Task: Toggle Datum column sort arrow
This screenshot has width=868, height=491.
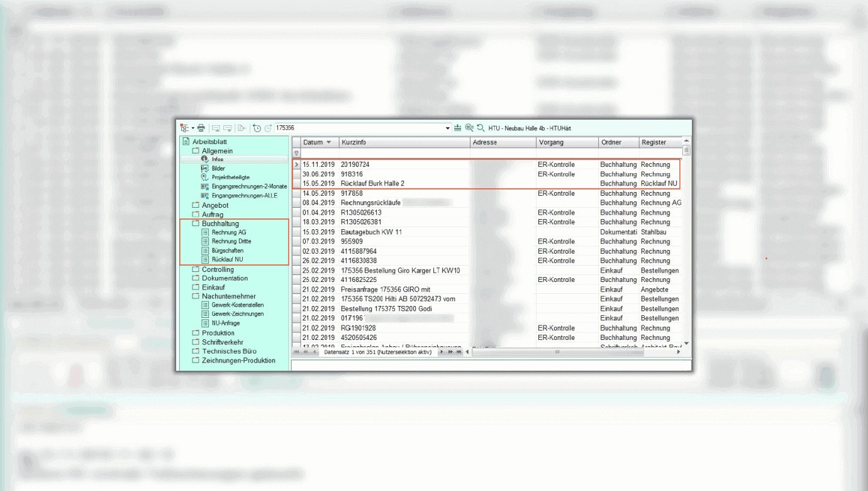Action: [x=328, y=142]
